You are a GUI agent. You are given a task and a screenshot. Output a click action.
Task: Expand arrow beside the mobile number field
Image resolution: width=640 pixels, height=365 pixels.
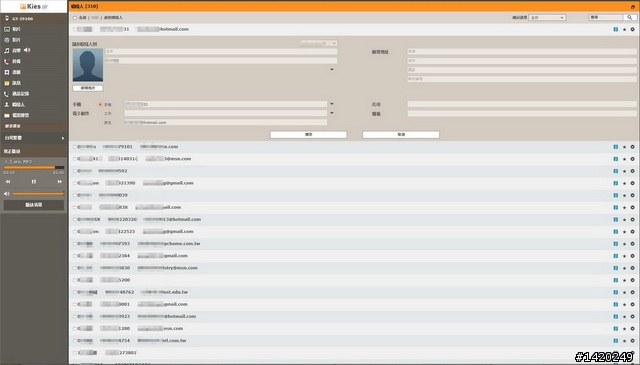pos(332,104)
